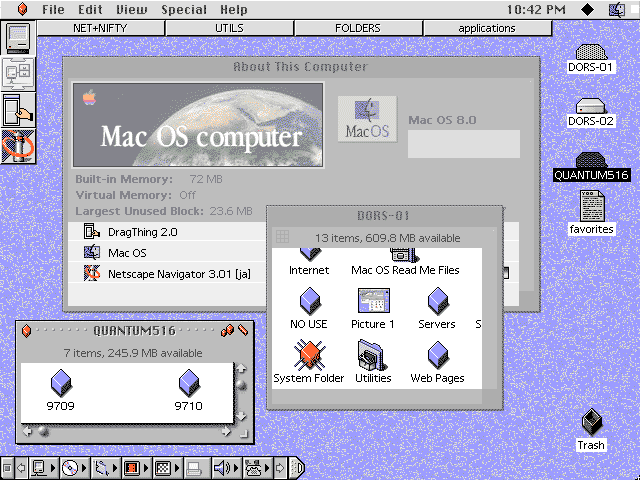
Task: Click the Netscape Navigator icon in side dock
Action: click(18, 146)
